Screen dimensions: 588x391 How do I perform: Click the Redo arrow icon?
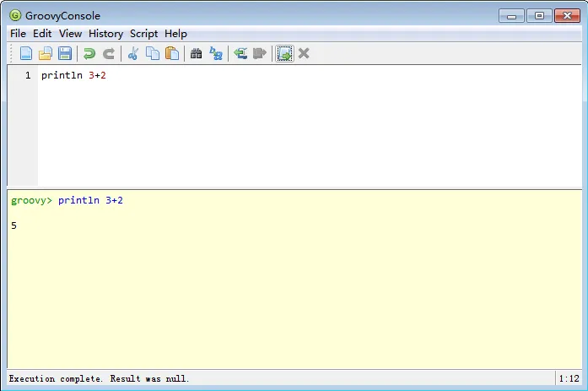108,54
